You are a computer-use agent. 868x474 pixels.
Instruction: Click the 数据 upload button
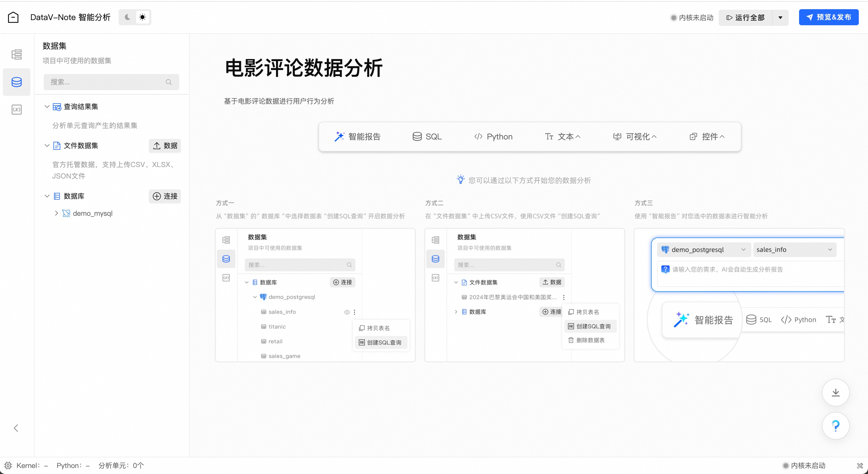coord(165,145)
